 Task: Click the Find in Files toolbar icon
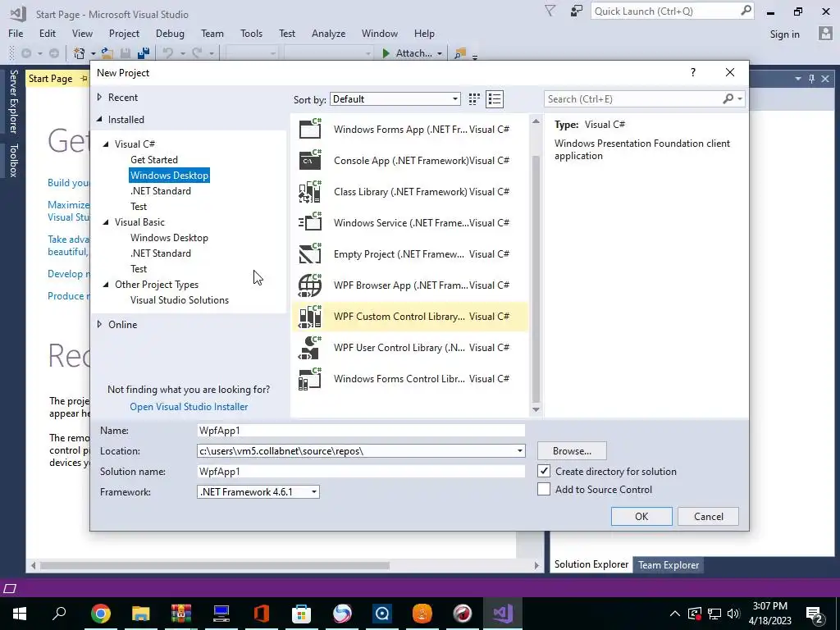pyautogui.click(x=460, y=53)
